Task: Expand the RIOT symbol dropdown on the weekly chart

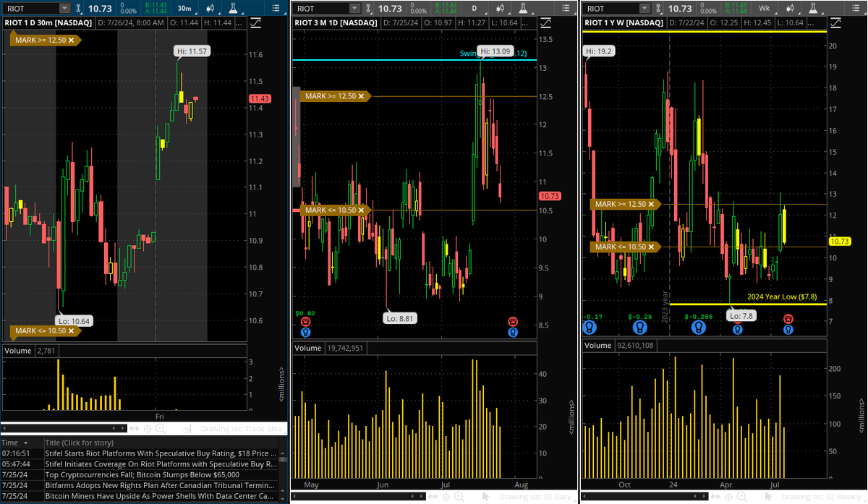Action: [x=644, y=9]
